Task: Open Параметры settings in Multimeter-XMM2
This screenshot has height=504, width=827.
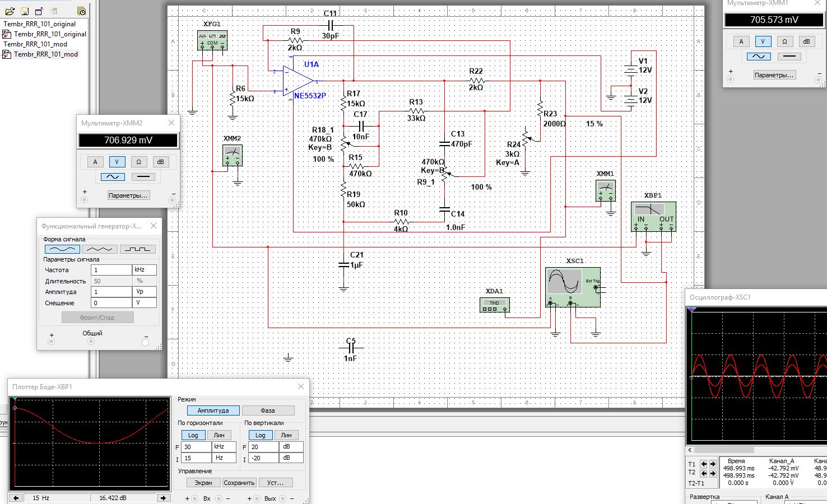Action: (128, 195)
